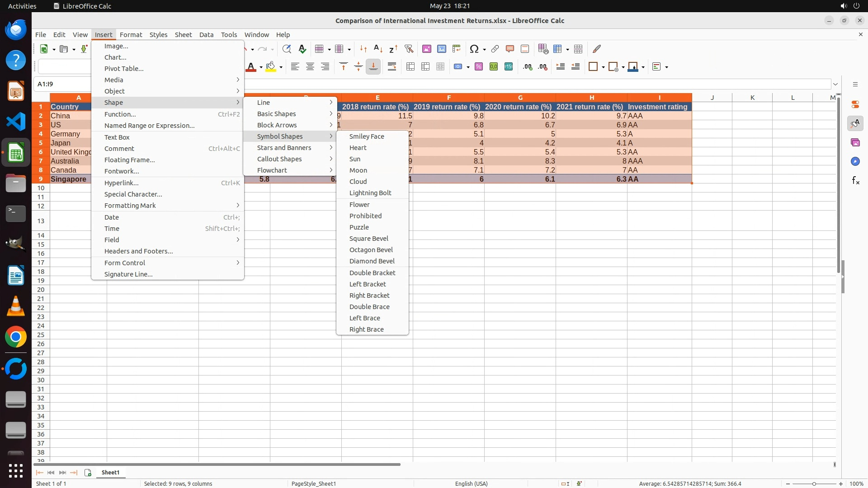Open Functions sidebar fx icon

pyautogui.click(x=855, y=181)
